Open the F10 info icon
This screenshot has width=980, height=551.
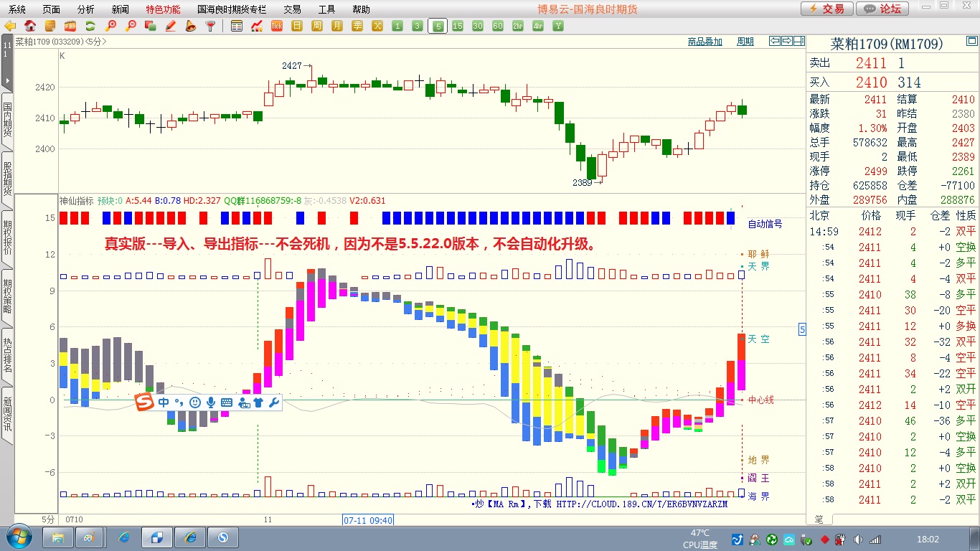70,26
